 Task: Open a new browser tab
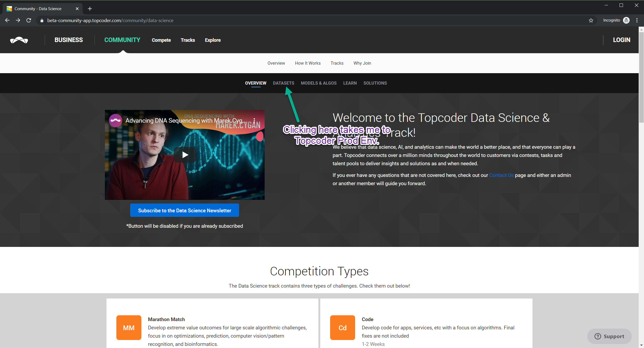90,9
